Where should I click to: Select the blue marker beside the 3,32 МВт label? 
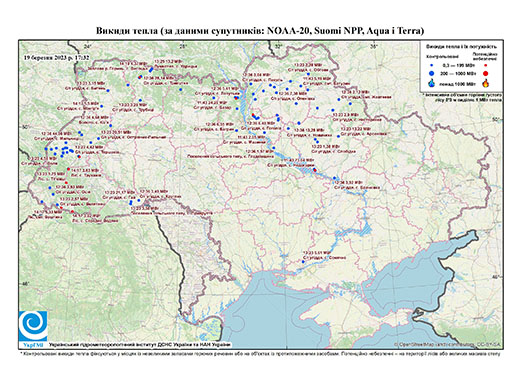pos(334,178)
